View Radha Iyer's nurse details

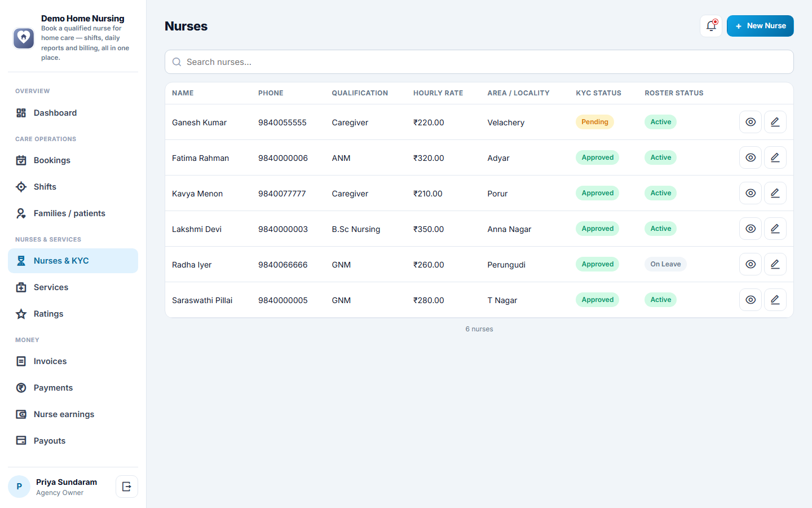pyautogui.click(x=751, y=264)
